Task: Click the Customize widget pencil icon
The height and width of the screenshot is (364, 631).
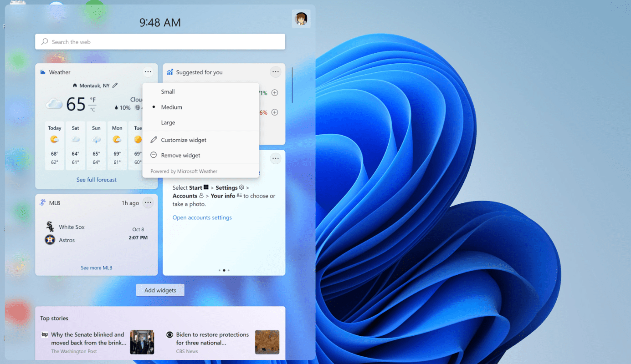Action: point(154,140)
